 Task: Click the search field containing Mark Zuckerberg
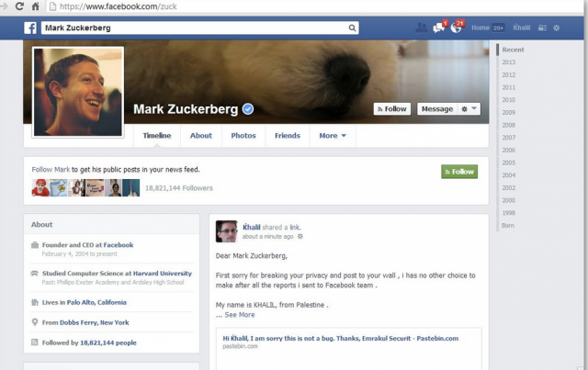200,28
